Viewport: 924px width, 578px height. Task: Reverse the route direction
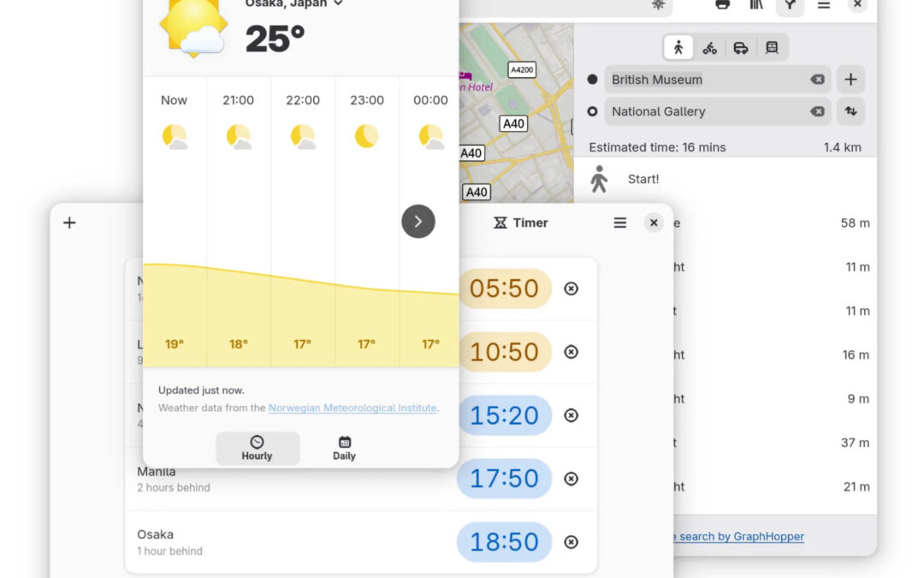pos(850,111)
